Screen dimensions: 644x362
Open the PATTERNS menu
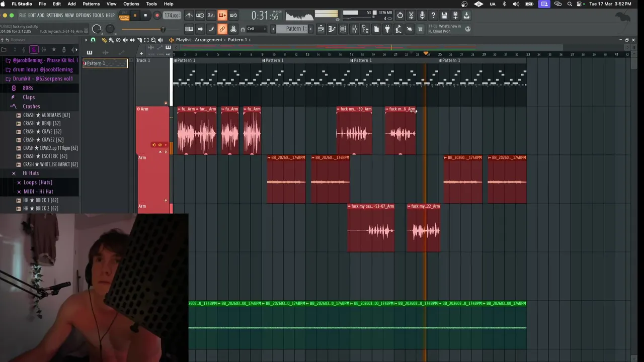coord(55,16)
